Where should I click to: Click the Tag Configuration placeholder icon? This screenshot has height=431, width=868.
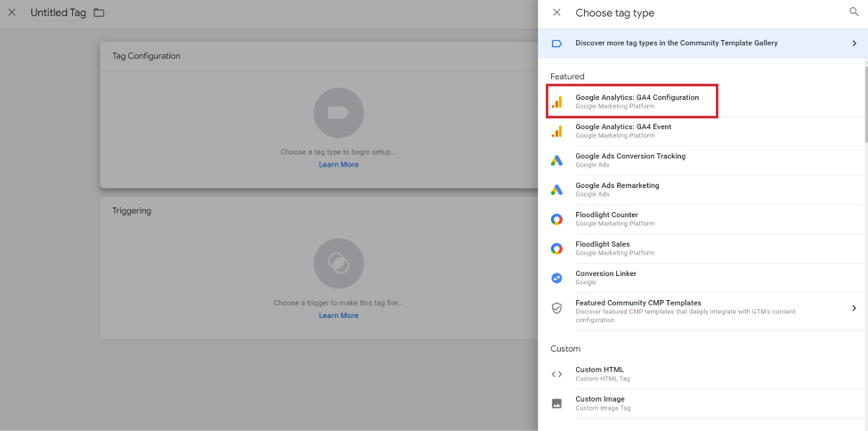339,113
